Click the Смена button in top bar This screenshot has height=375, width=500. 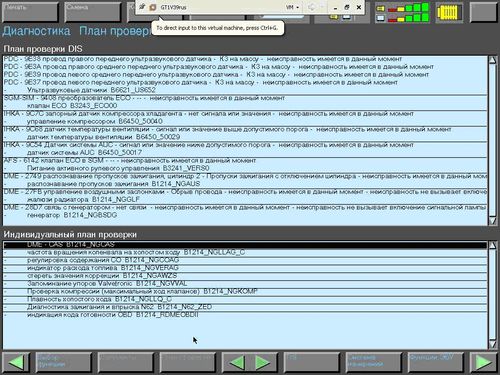[93, 12]
